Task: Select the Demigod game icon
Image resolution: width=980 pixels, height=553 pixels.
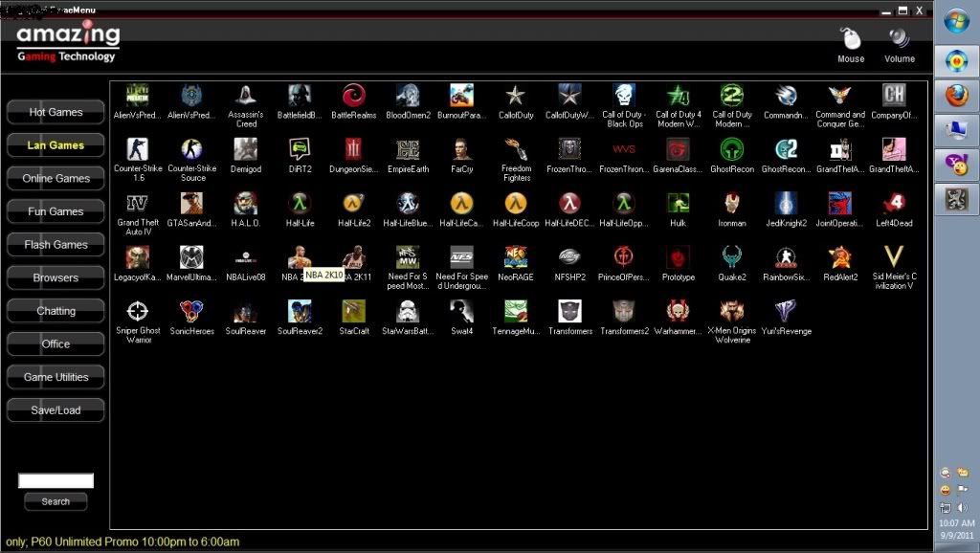Action: click(x=246, y=150)
